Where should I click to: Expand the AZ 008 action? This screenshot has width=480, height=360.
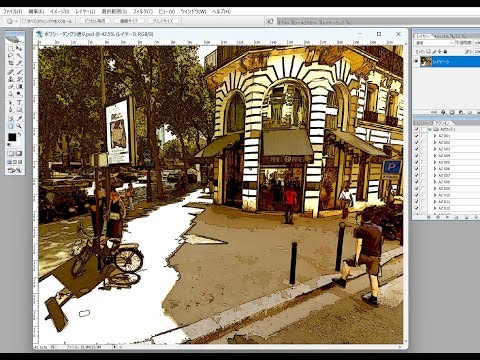pos(435,182)
